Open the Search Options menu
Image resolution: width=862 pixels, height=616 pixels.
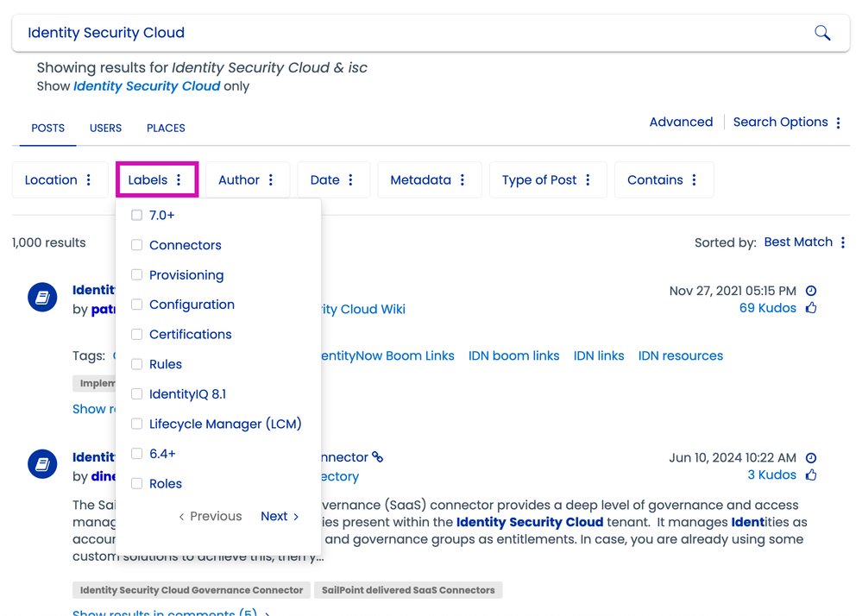[x=786, y=122]
